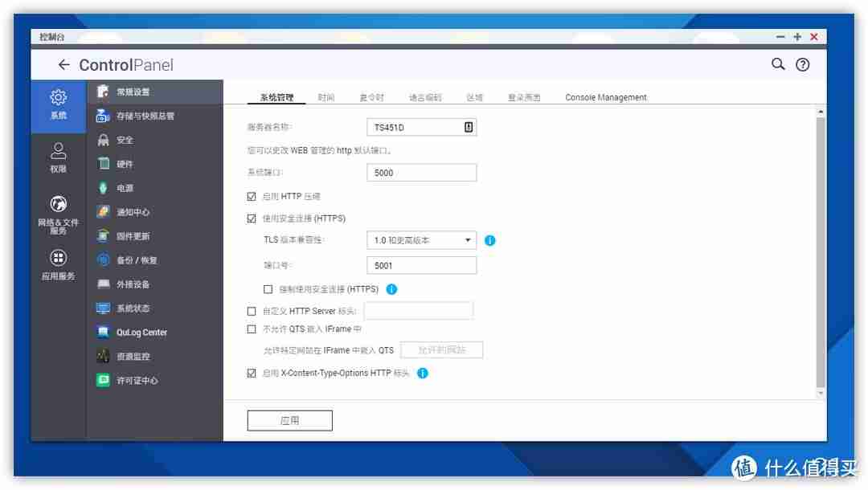Open 存储与快照总管 in the sidebar
The width and height of the screenshot is (868, 490).
[x=155, y=116]
